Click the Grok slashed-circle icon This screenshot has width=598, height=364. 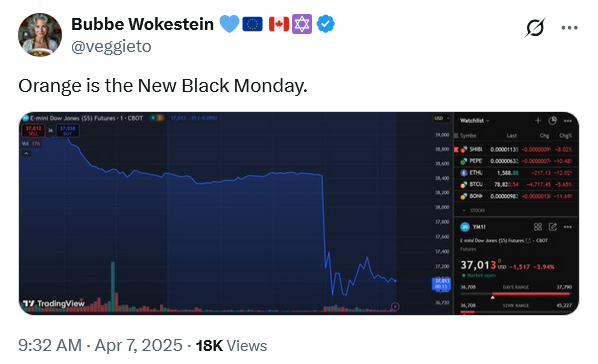(x=535, y=27)
